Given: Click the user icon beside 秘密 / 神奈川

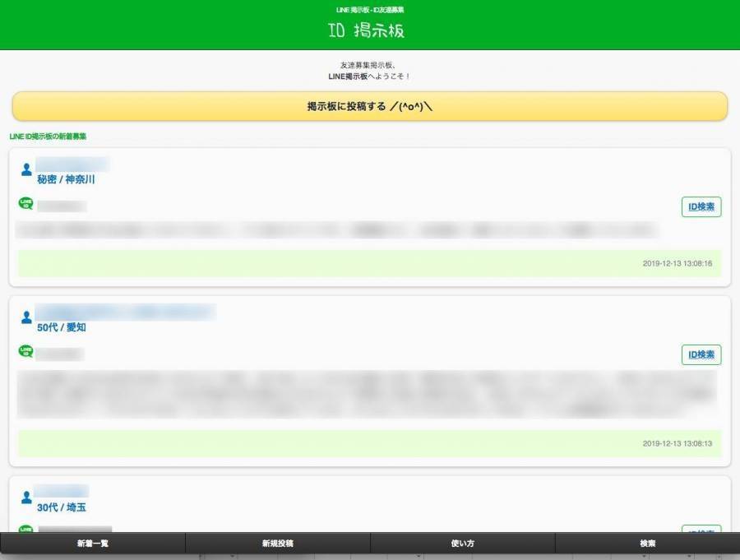Looking at the screenshot, I should (26, 169).
